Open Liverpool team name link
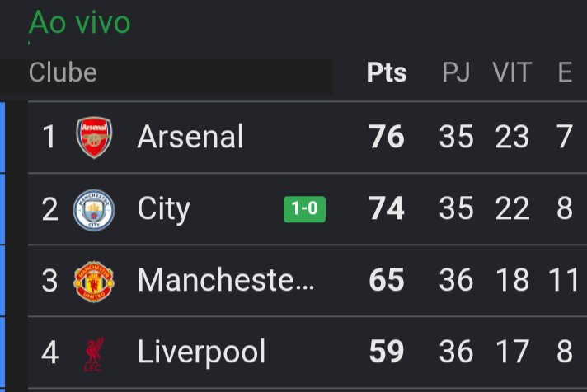 tap(201, 352)
